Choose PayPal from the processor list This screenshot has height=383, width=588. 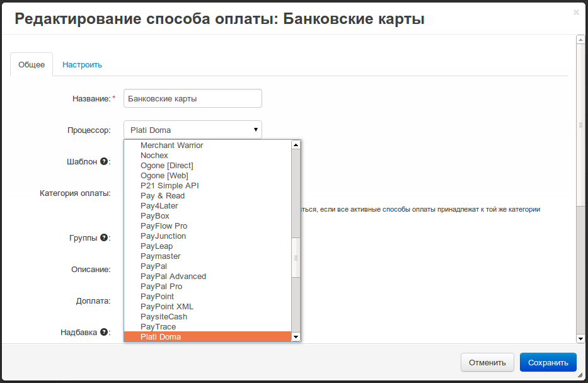(x=154, y=266)
